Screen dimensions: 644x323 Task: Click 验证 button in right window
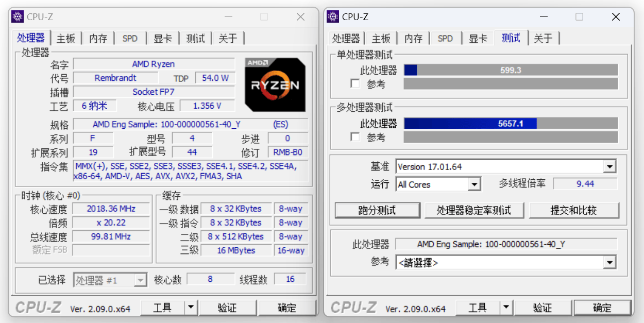click(x=542, y=308)
